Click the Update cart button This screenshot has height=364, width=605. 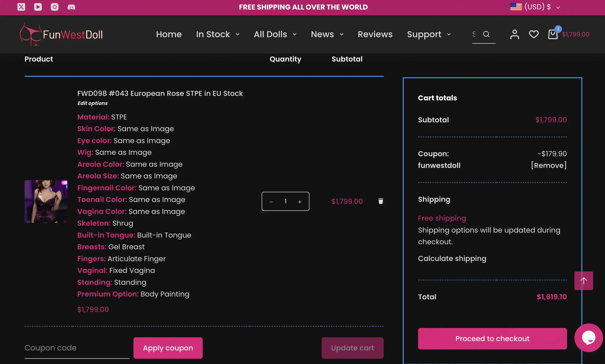[352, 348]
